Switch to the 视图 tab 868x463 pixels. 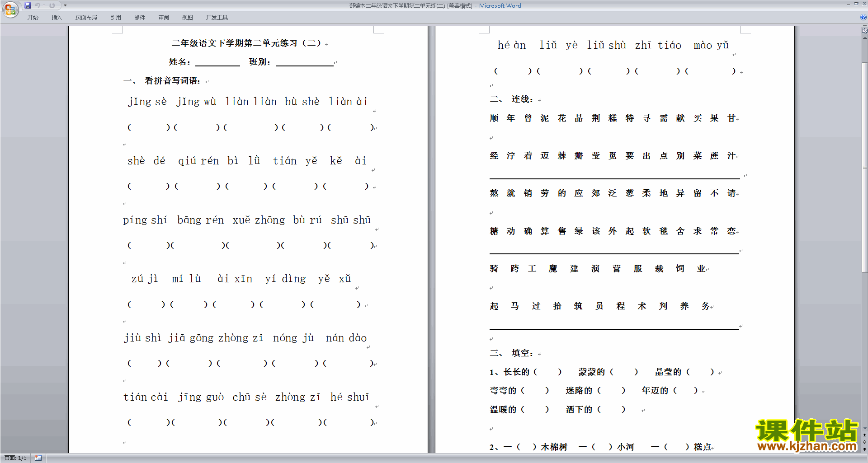pyautogui.click(x=188, y=18)
